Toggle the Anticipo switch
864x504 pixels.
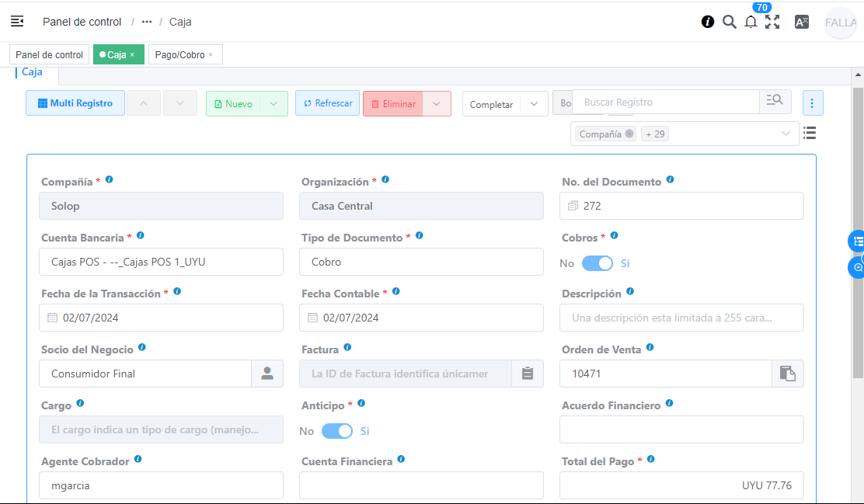(x=337, y=431)
